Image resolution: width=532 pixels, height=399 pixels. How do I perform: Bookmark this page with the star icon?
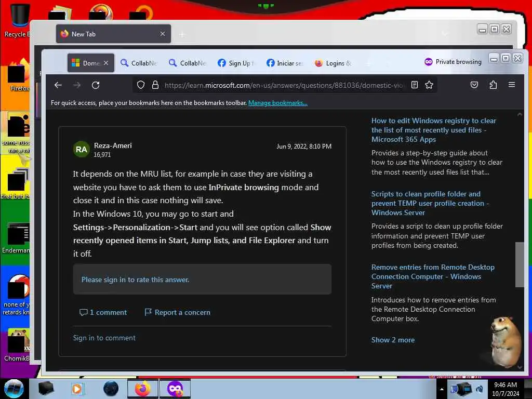click(x=429, y=85)
